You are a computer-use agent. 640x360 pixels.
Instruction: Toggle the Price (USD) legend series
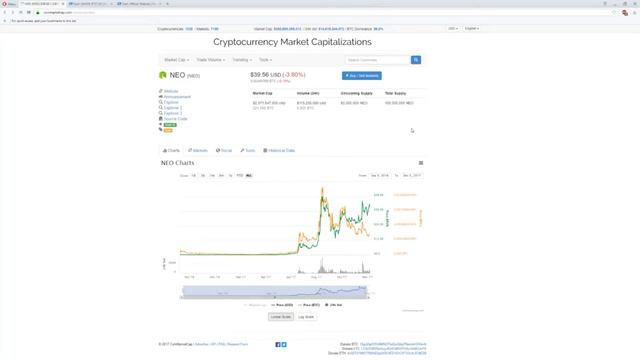pos(282,305)
